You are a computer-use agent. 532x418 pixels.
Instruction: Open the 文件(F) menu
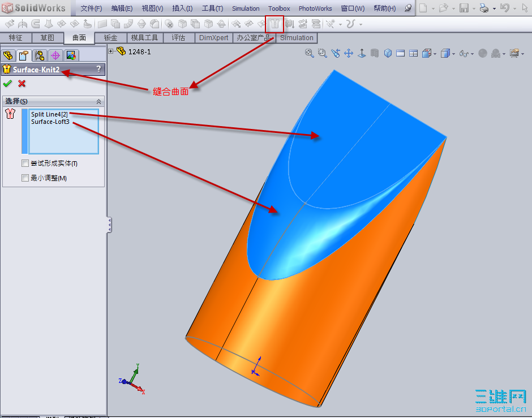coord(91,8)
